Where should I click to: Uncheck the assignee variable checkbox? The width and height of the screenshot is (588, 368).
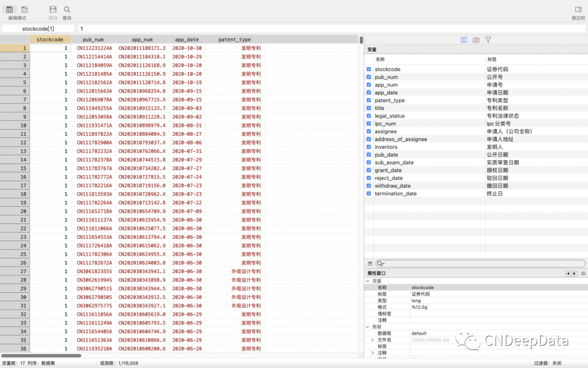coord(369,131)
